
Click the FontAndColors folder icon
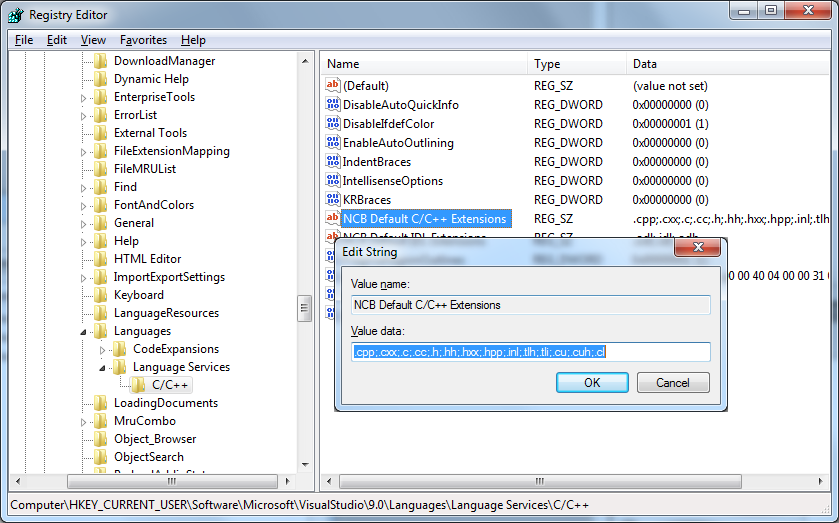point(101,205)
